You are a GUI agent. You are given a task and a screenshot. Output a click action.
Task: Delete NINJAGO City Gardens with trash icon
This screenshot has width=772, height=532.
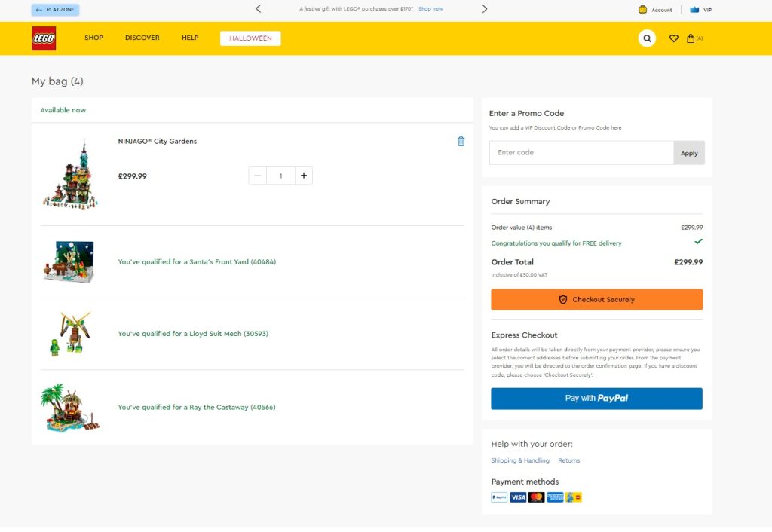(x=461, y=141)
